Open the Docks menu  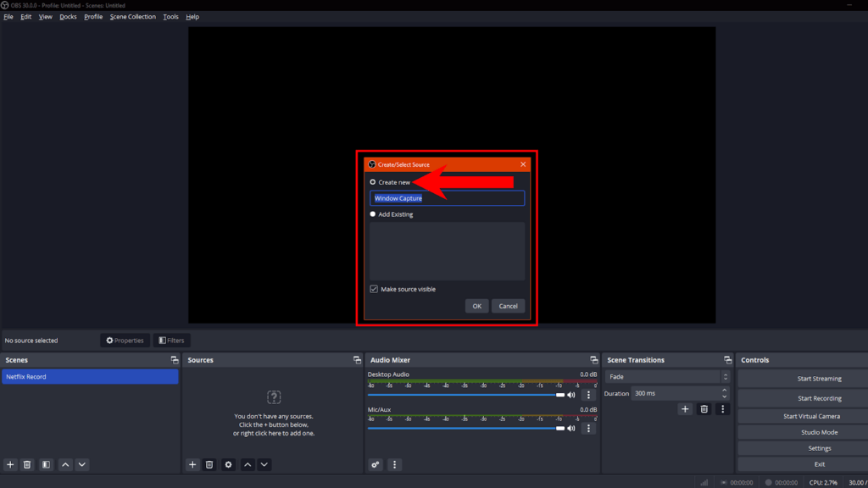68,17
